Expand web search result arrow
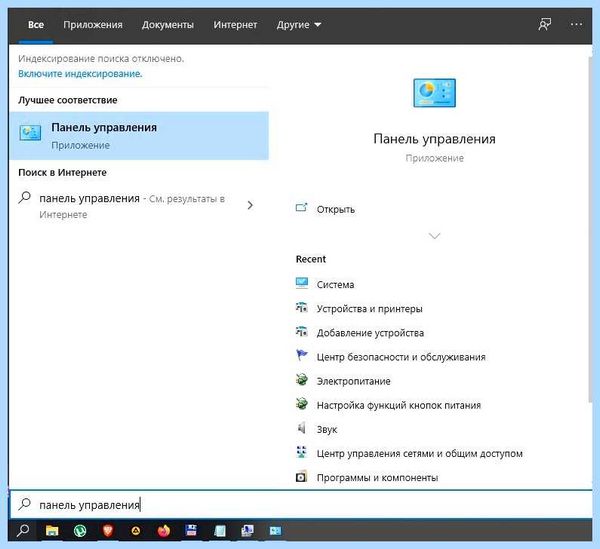This screenshot has height=549, width=600. pos(250,205)
